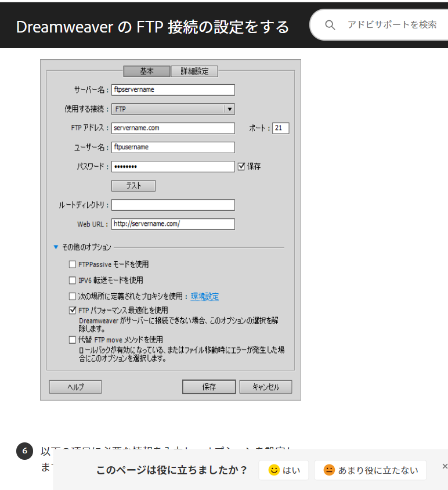
Task: Enable the IPV6 転送モードを使用 checkbox
Action: coord(72,280)
